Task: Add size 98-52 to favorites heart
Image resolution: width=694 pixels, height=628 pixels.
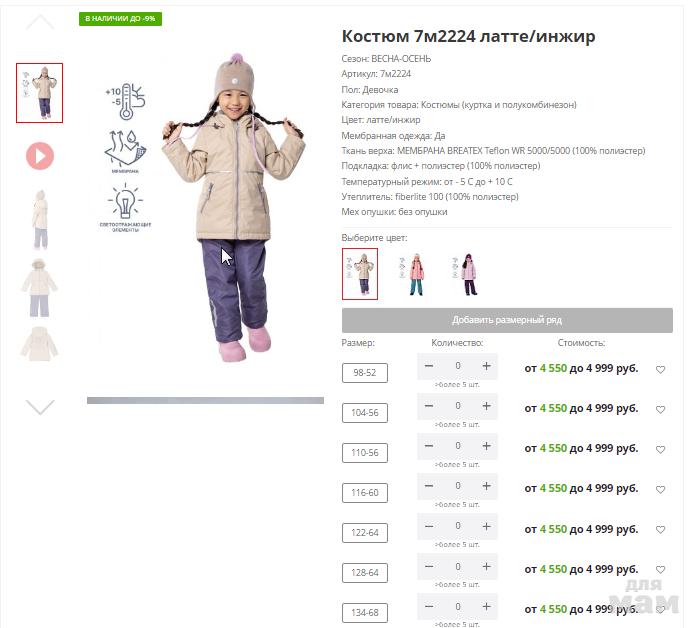Action: point(660,370)
